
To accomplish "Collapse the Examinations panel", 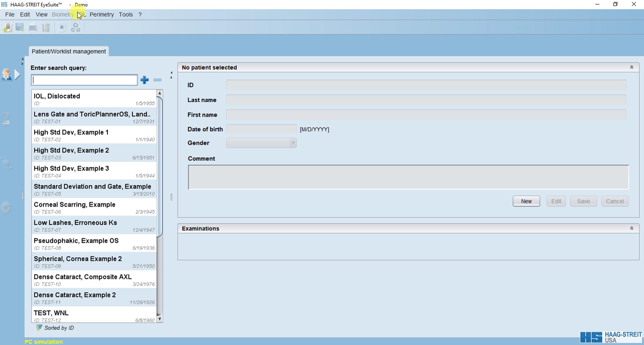I will pyautogui.click(x=632, y=228).
